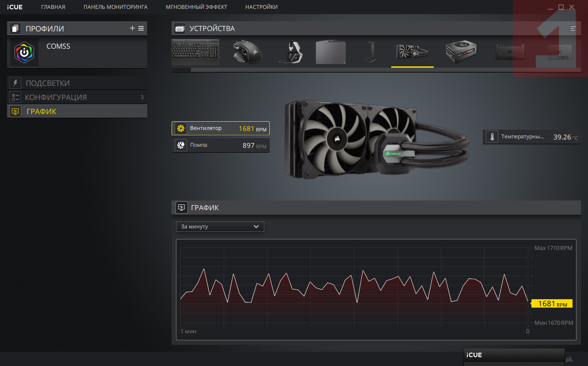The image size is (588, 366).
Task: Select the headset stand device
Action: point(370,52)
